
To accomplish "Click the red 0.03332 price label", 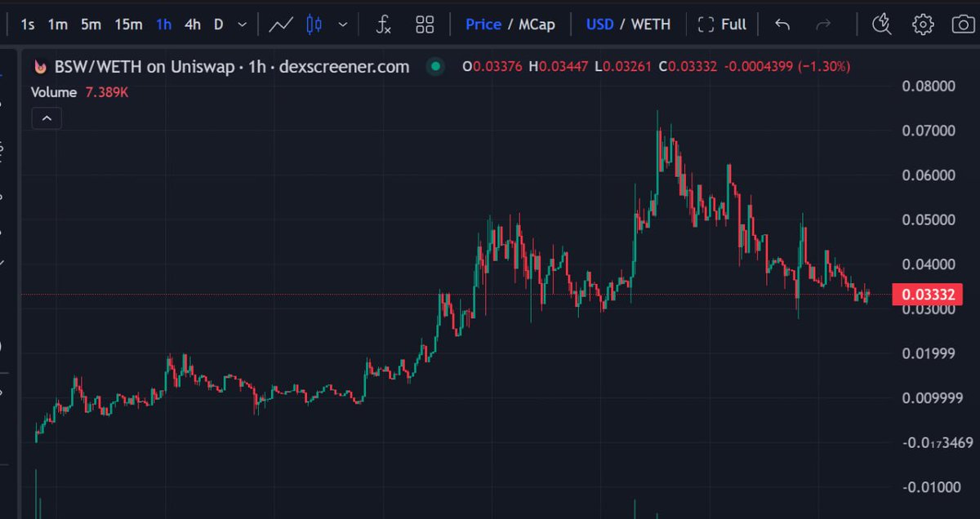I will tap(928, 294).
